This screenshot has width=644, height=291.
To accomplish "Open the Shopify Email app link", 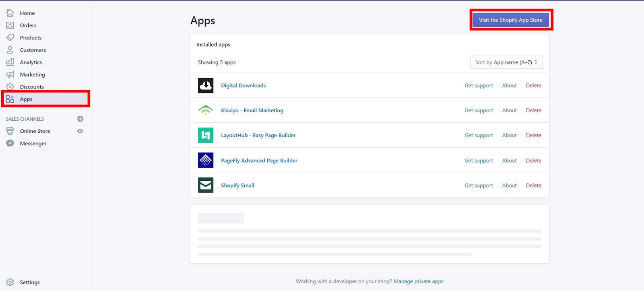I will click(x=237, y=185).
